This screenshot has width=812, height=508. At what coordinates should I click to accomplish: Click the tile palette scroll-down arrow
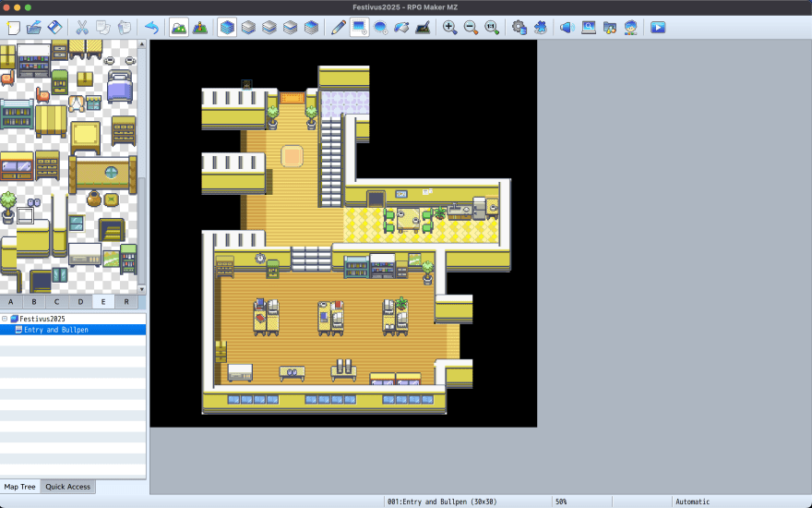pos(141,290)
